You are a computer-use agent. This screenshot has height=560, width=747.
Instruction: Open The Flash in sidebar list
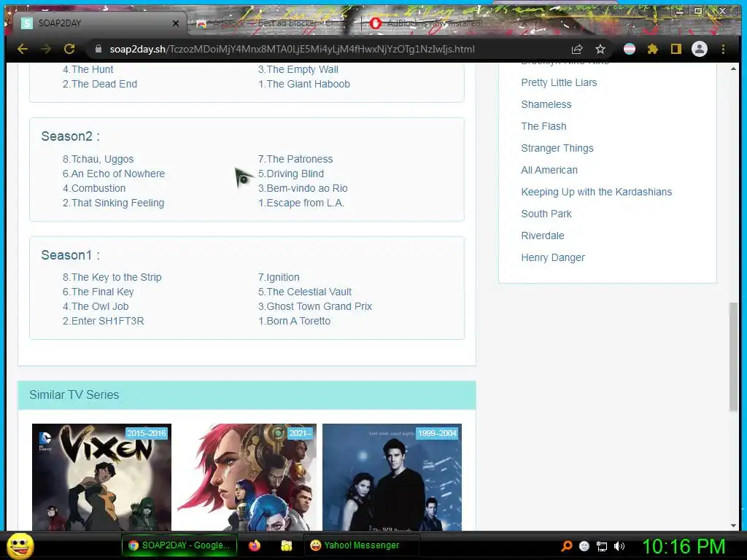(543, 127)
